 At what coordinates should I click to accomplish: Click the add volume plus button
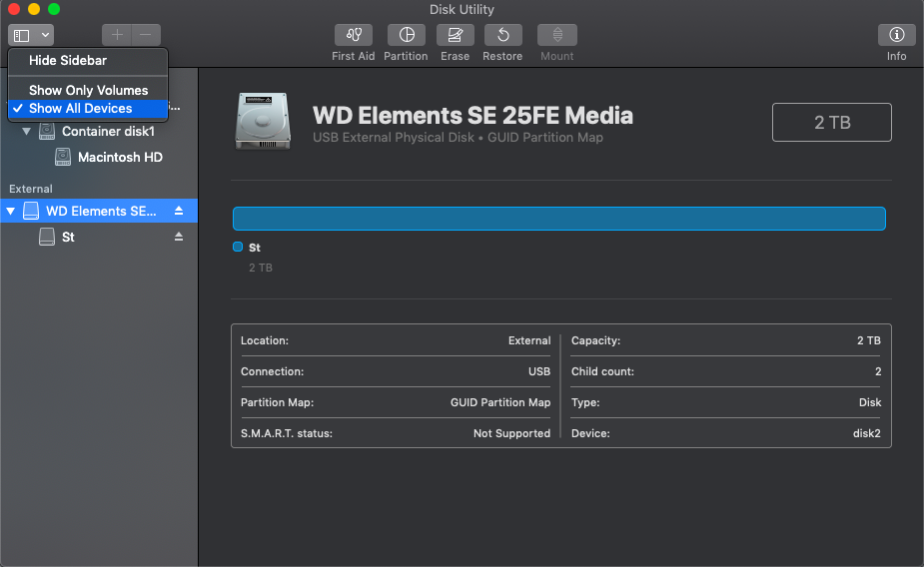pos(117,35)
